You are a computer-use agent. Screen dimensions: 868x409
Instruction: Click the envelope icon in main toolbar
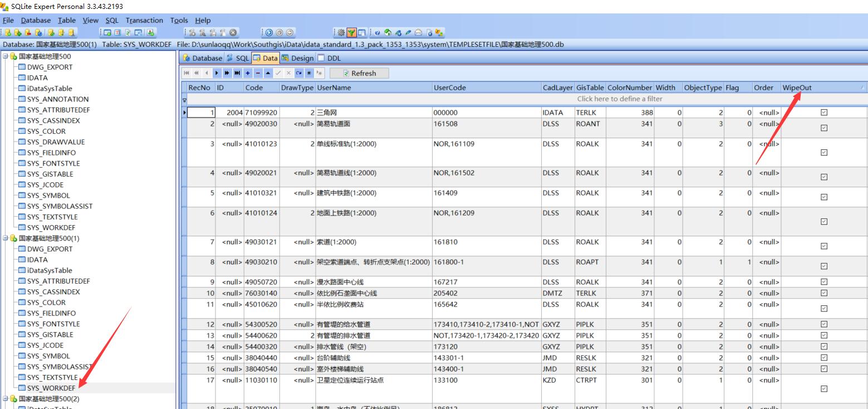point(418,32)
